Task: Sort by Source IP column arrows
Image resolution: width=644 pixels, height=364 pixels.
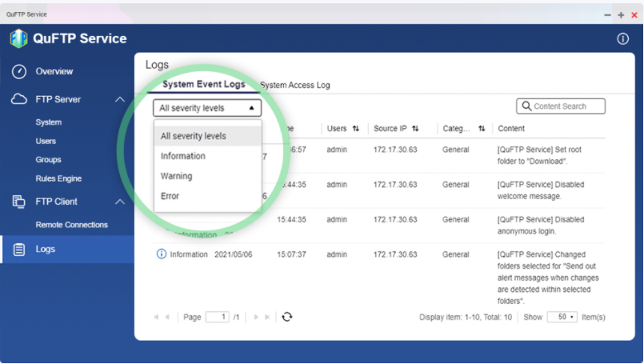Action: [x=415, y=129]
